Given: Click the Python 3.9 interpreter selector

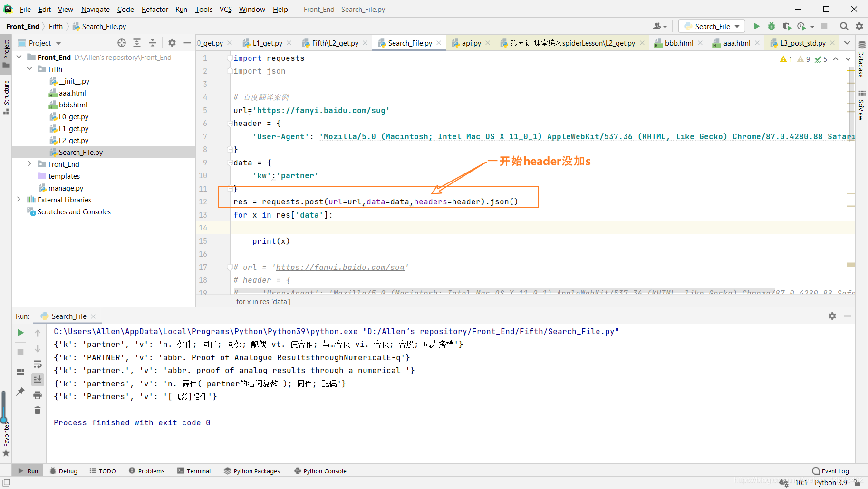Looking at the screenshot, I should pyautogui.click(x=830, y=482).
